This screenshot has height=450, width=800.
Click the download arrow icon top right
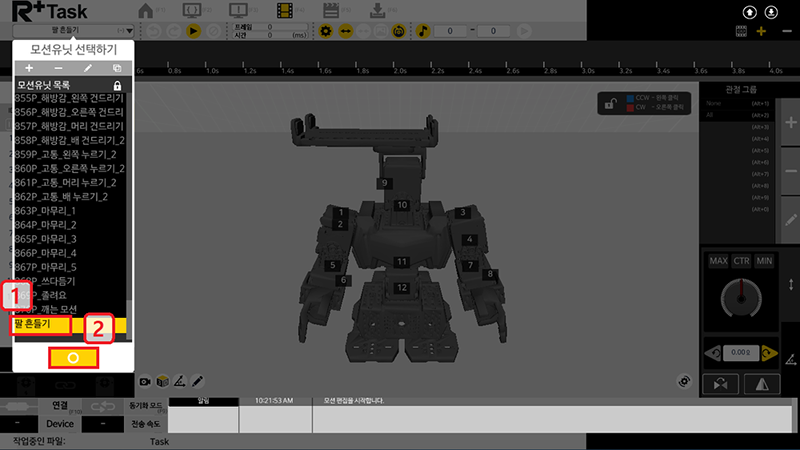tap(771, 12)
